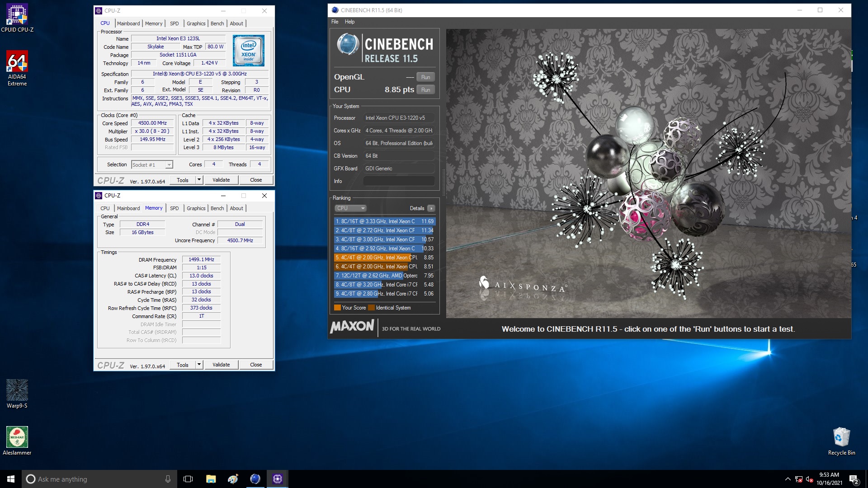Open Mainboard tab in lower CPU-Z window

click(x=128, y=208)
